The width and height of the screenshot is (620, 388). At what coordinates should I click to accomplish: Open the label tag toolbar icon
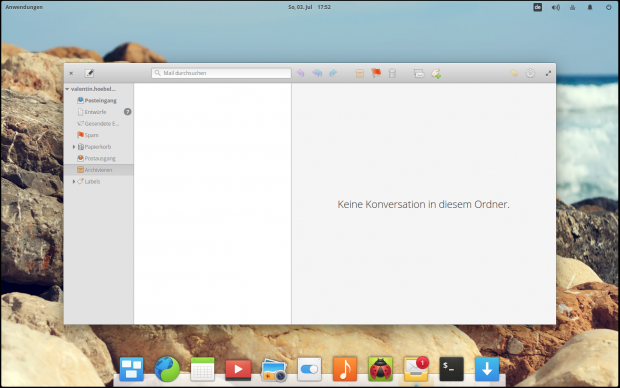(436, 74)
